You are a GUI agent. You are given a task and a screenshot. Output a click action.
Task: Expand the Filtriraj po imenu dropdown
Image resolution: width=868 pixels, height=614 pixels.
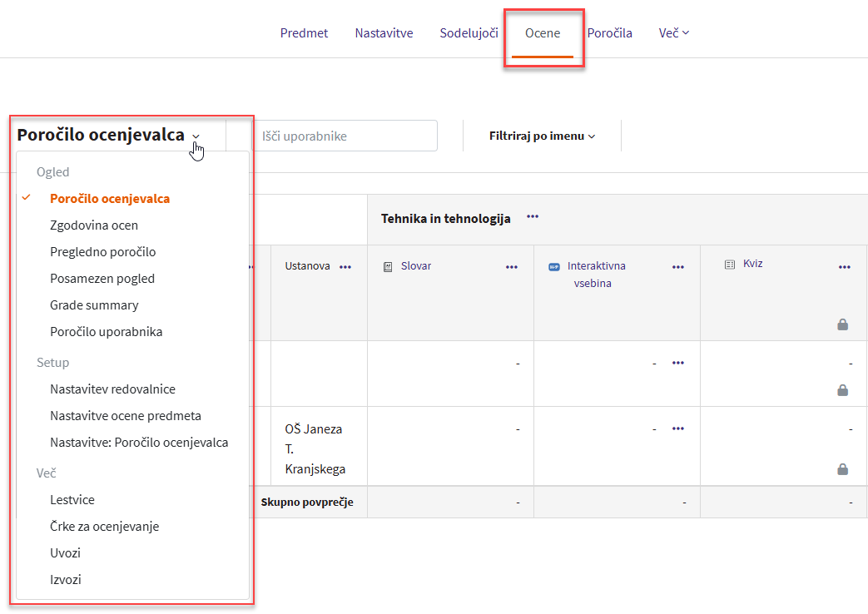(542, 136)
